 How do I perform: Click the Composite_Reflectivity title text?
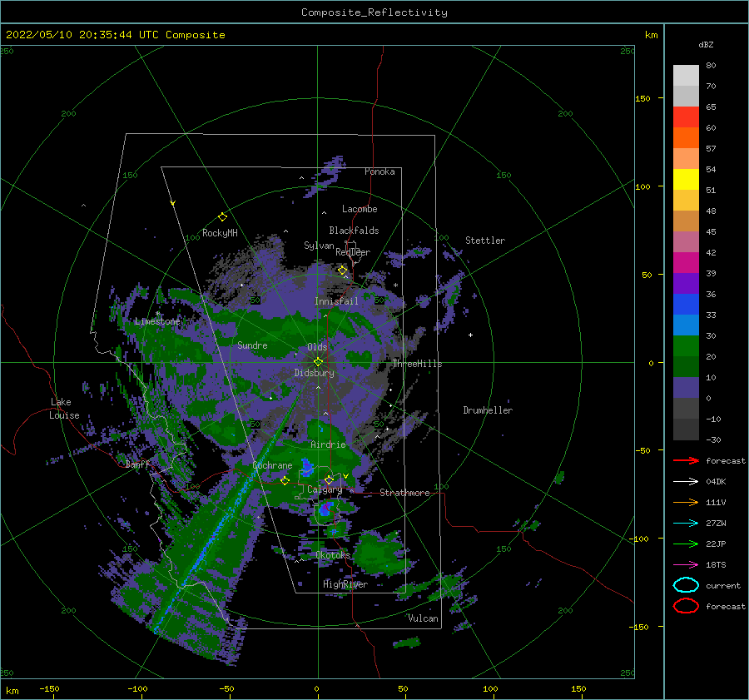click(374, 12)
